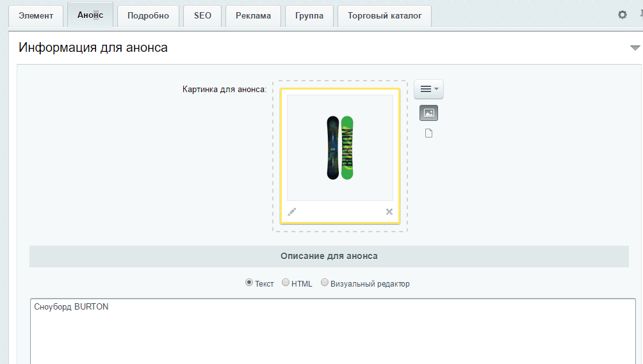Click the active Анонс tab
The width and height of the screenshot is (643, 364).
[90, 15]
